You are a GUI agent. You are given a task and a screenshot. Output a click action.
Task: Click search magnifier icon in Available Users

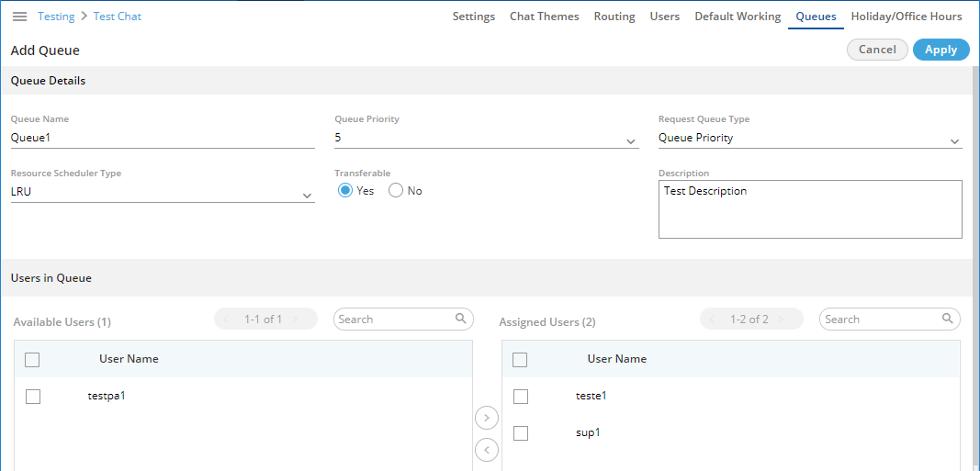(461, 320)
